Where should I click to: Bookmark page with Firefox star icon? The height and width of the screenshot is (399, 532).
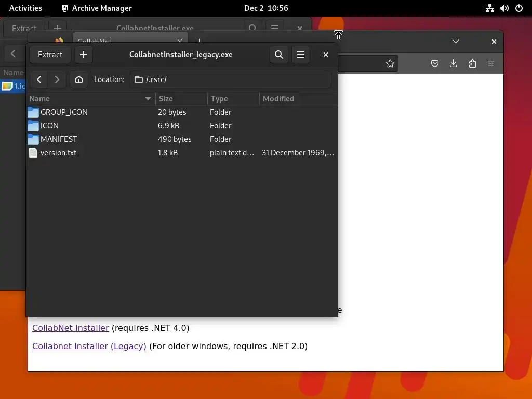[x=390, y=63]
